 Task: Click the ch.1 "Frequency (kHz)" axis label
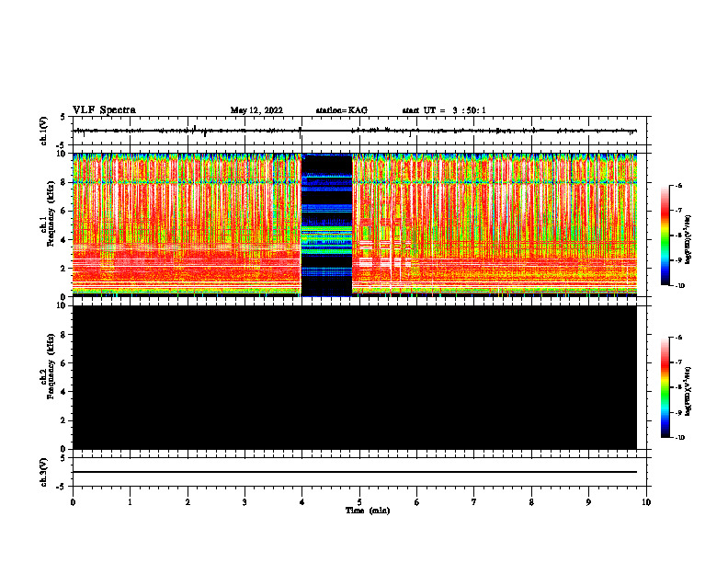pos(51,214)
